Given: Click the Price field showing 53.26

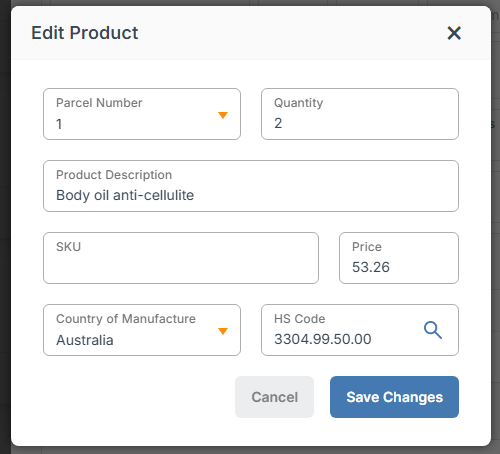Looking at the screenshot, I should (x=399, y=258).
